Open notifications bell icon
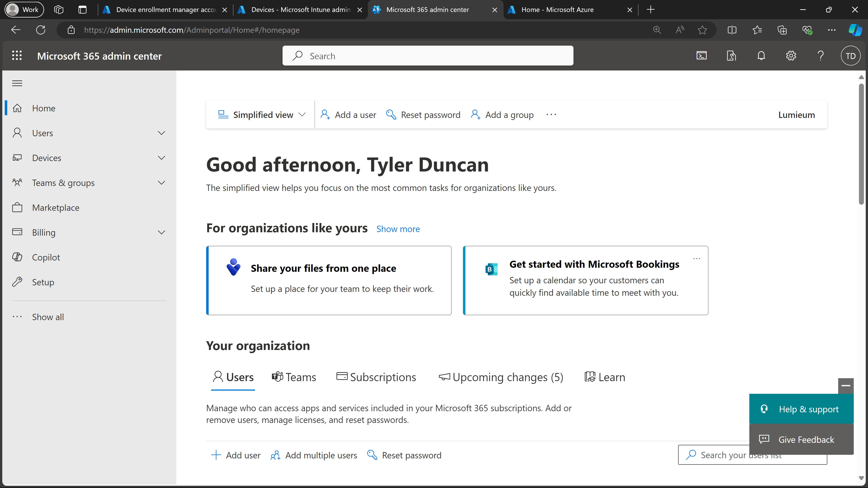Viewport: 868px width, 488px height. click(761, 56)
